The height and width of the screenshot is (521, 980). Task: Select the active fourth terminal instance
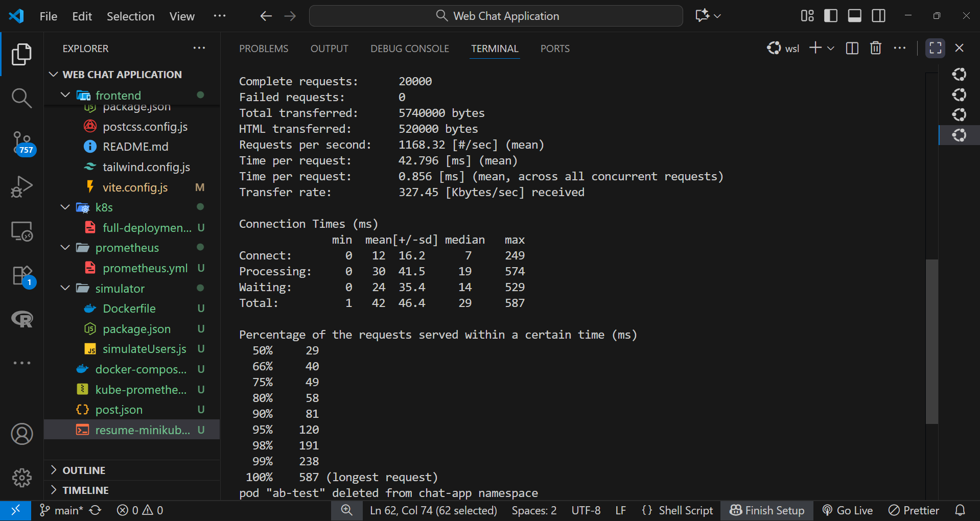tap(959, 135)
